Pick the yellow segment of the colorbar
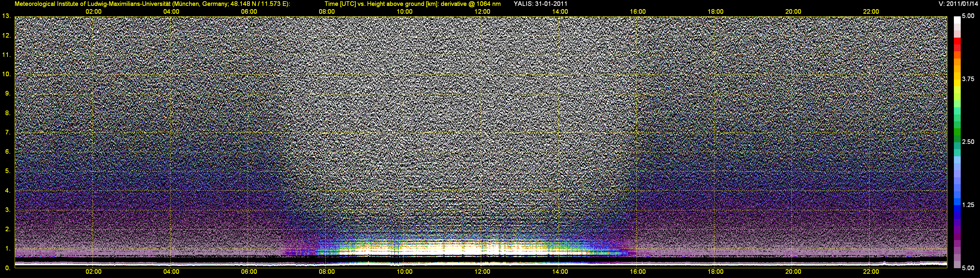980x278 pixels. coord(957,83)
